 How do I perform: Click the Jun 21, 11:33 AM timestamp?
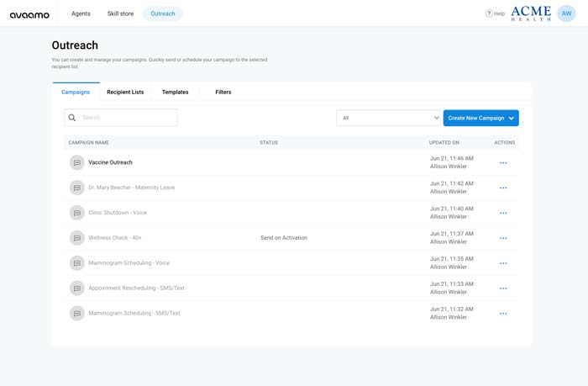pos(452,284)
